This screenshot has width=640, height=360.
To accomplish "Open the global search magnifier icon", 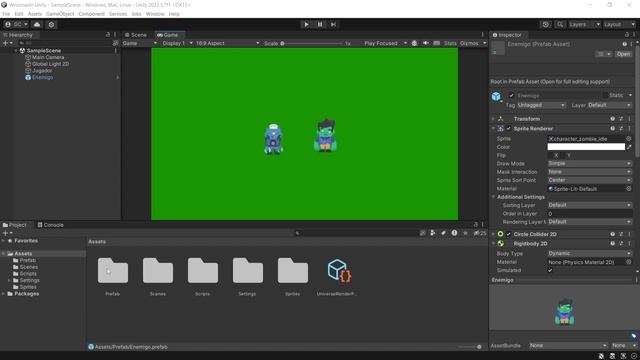I will point(560,24).
